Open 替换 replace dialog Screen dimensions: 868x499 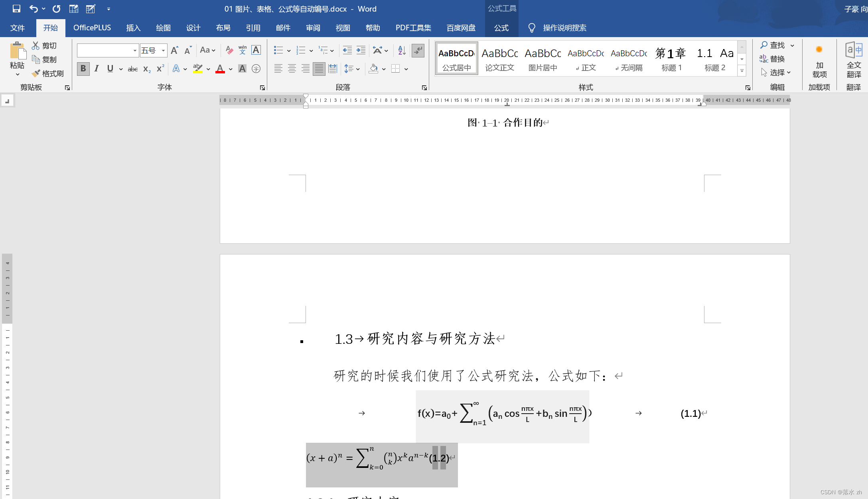tap(772, 59)
